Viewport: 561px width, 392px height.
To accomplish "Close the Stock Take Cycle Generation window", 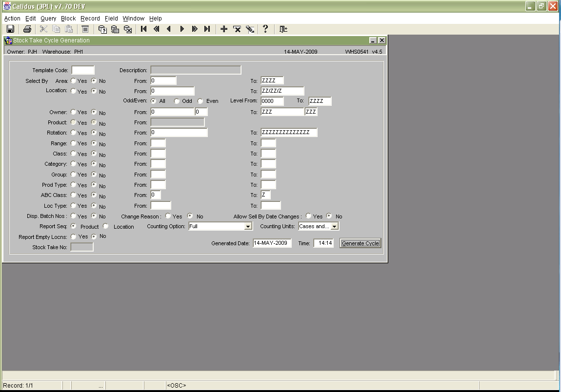I will click(x=382, y=40).
